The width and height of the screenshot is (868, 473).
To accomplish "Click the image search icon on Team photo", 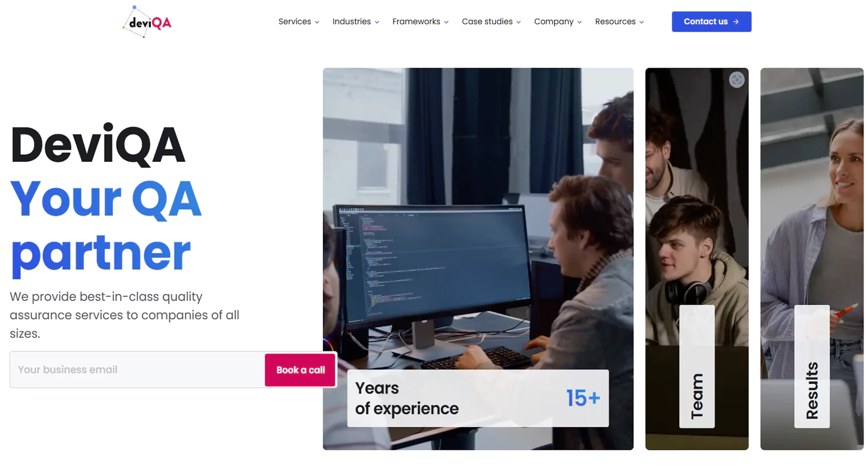I will pos(736,80).
